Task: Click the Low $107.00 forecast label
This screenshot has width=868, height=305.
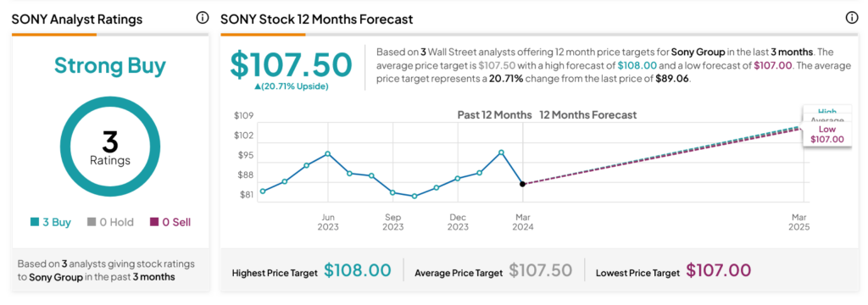Action: click(827, 134)
